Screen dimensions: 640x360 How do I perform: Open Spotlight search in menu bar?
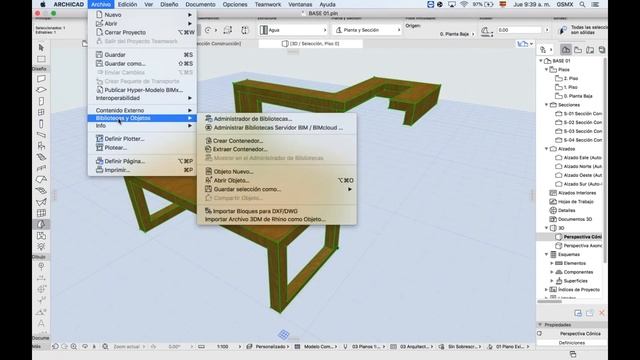coord(582,4)
